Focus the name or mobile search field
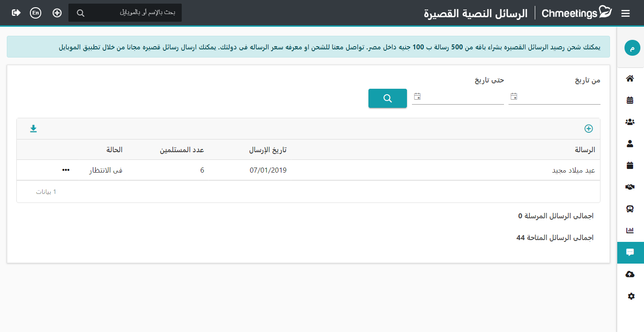The width and height of the screenshot is (644, 332). [125, 13]
